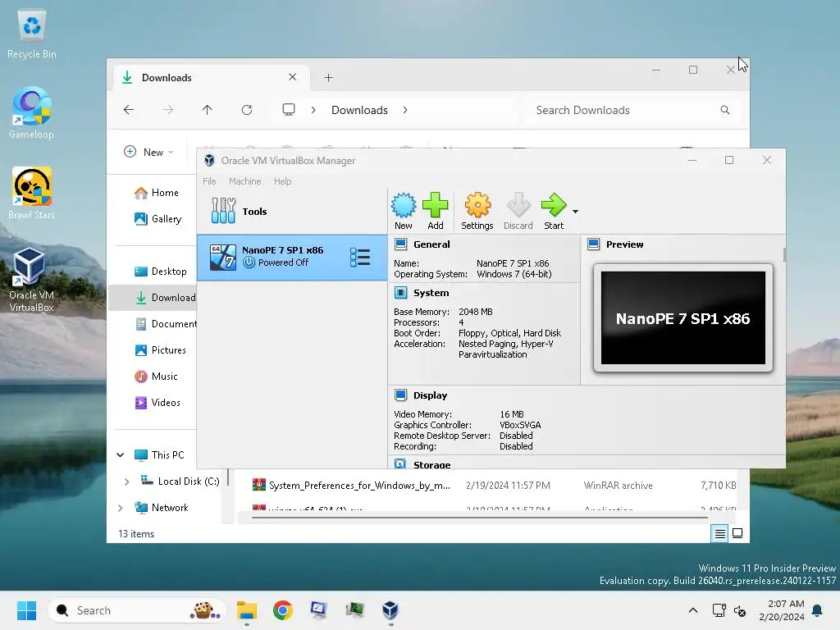This screenshot has height=630, width=840.
Task: Open the Help menu in VirtualBox
Action: click(282, 181)
